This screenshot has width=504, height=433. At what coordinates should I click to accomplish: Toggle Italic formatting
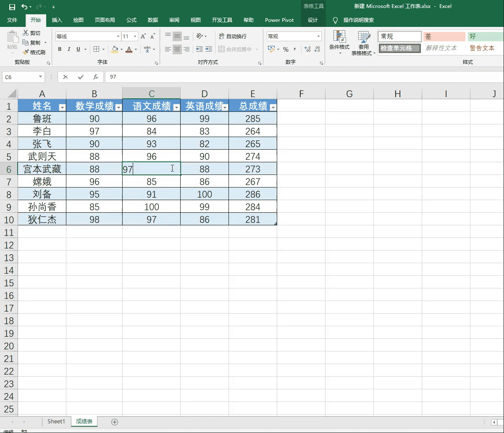click(x=69, y=49)
